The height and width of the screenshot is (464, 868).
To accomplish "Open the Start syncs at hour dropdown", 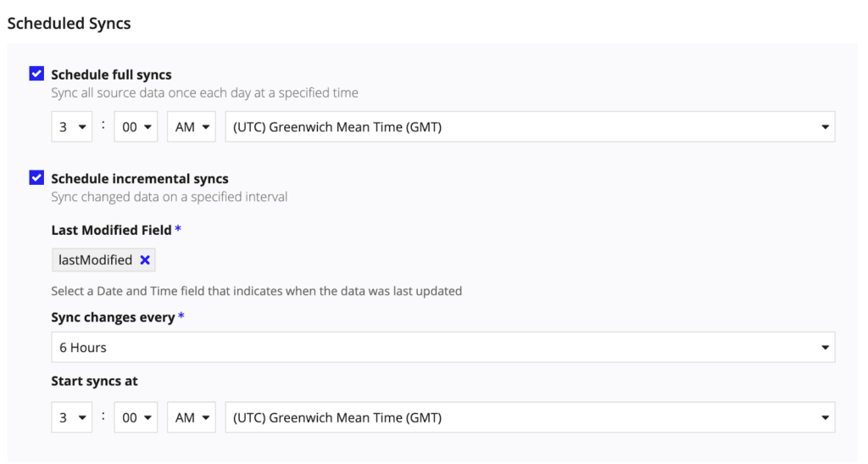I will 72,417.
